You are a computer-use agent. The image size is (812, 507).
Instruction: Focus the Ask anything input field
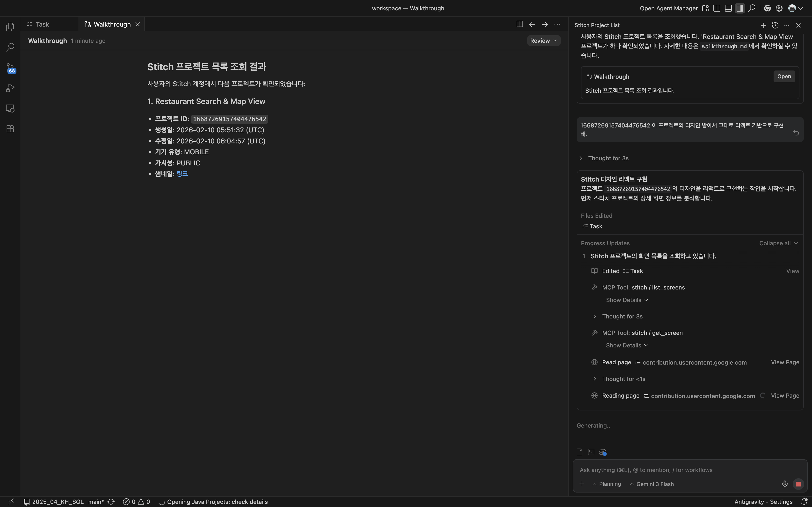click(681, 470)
